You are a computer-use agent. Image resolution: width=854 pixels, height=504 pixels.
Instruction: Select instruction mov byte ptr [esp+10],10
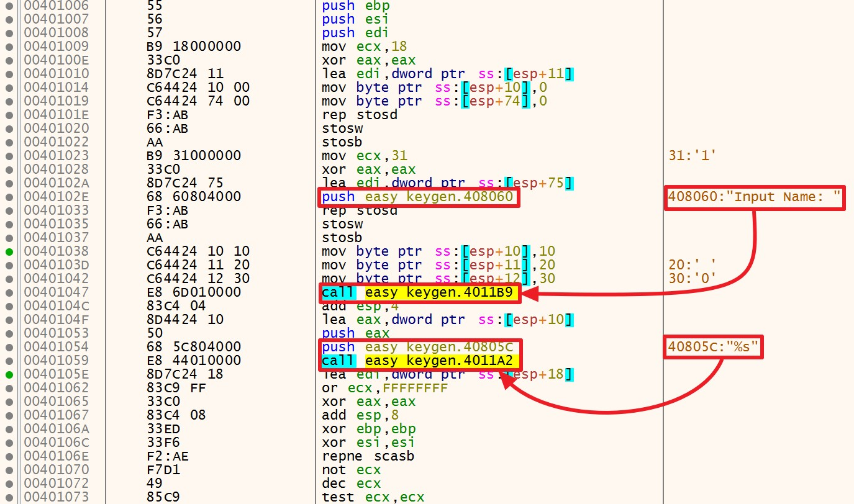439,251
